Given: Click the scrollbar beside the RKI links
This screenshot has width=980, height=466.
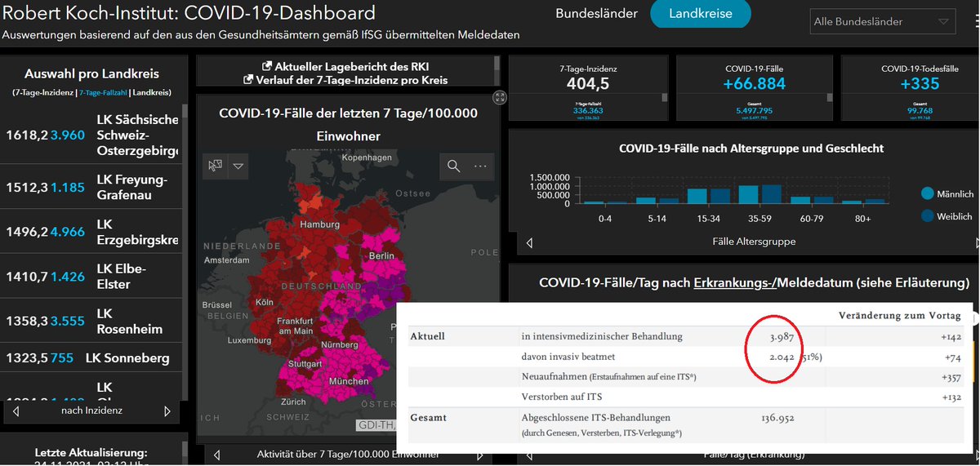Looking at the screenshot, I should coord(498,70).
